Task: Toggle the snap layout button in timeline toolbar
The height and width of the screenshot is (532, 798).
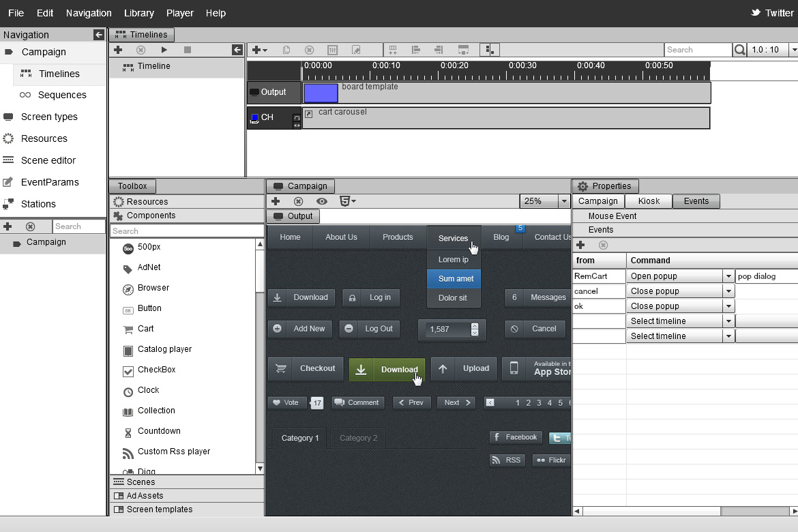Action: click(489, 50)
